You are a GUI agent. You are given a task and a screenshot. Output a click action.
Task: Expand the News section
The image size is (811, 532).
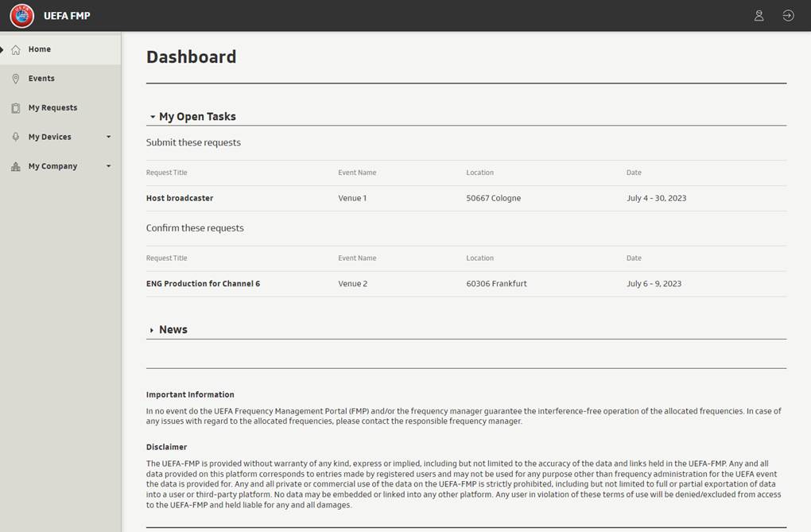point(152,330)
